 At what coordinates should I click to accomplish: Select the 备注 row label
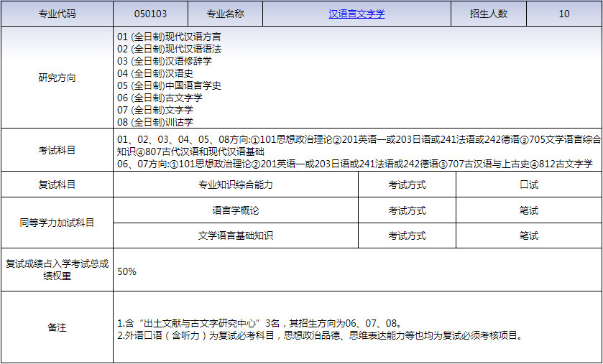tap(57, 327)
